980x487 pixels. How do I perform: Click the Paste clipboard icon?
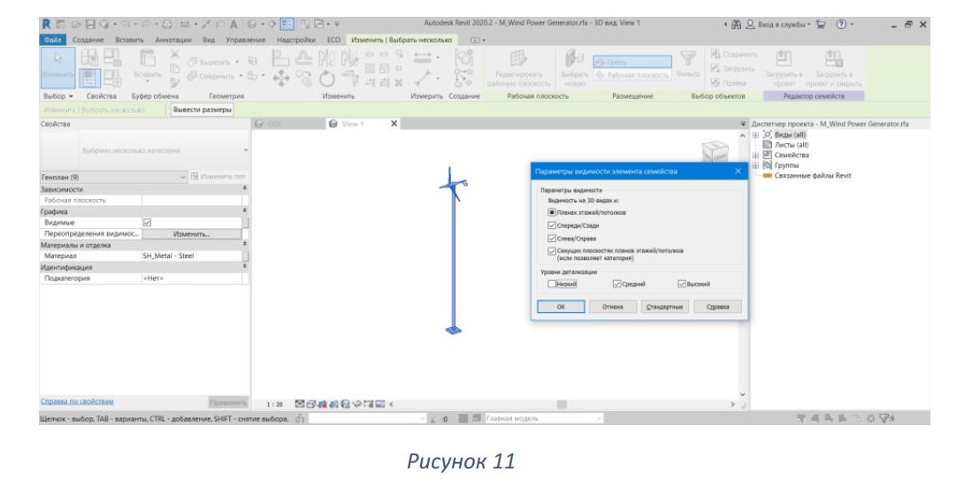[x=147, y=63]
